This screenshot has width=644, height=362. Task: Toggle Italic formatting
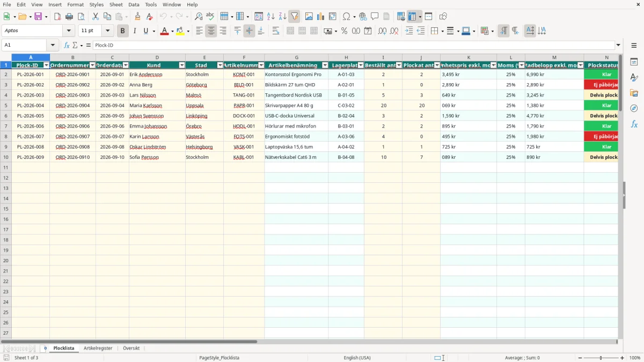tap(134, 31)
